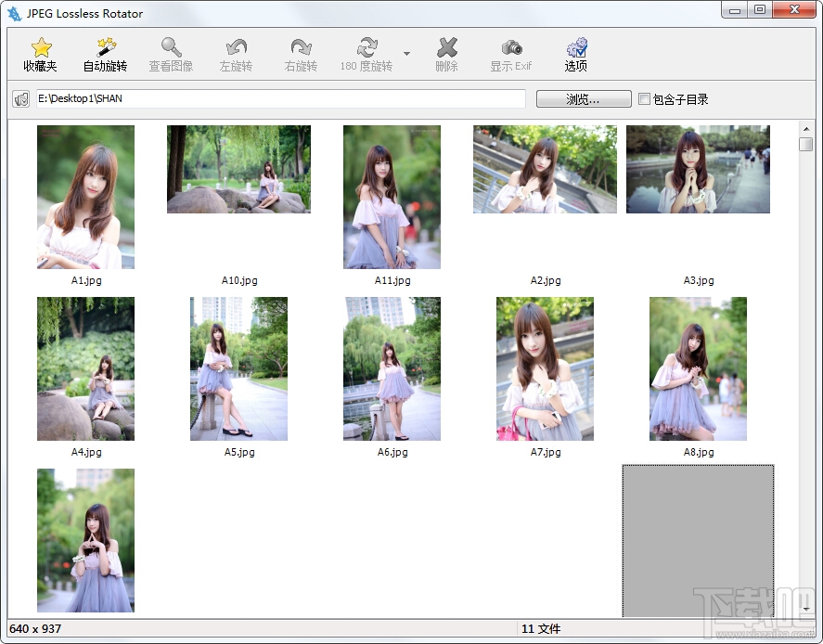This screenshot has height=644, width=823.
Task: Click the path field E:\Desktop1\SHAN
Action: pos(281,98)
